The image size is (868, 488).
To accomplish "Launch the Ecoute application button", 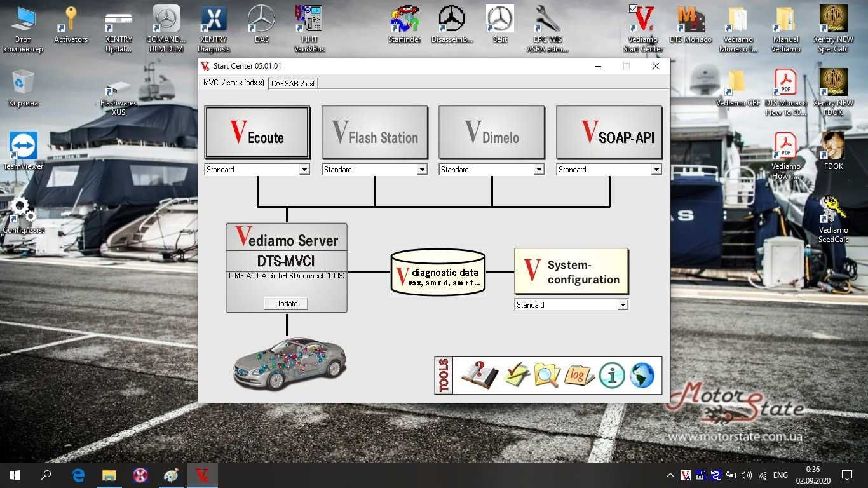I will [x=257, y=133].
